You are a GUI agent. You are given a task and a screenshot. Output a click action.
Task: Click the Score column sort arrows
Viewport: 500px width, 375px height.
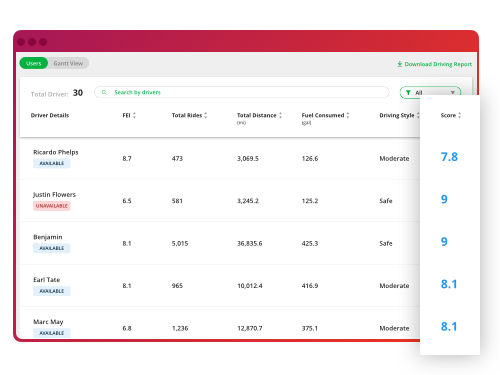click(x=459, y=115)
